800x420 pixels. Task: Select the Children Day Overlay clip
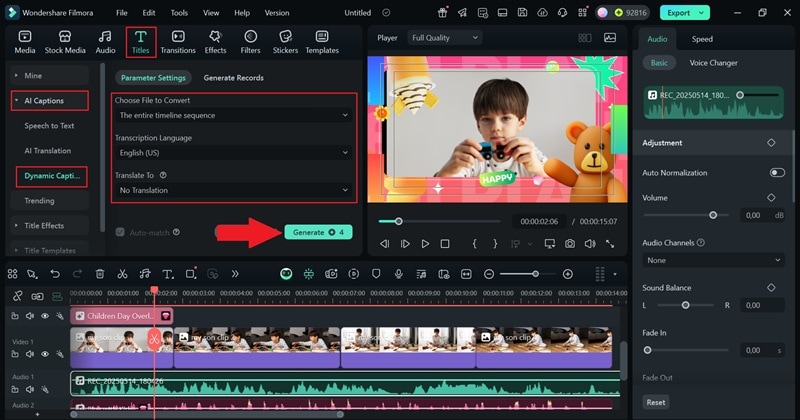pos(121,316)
